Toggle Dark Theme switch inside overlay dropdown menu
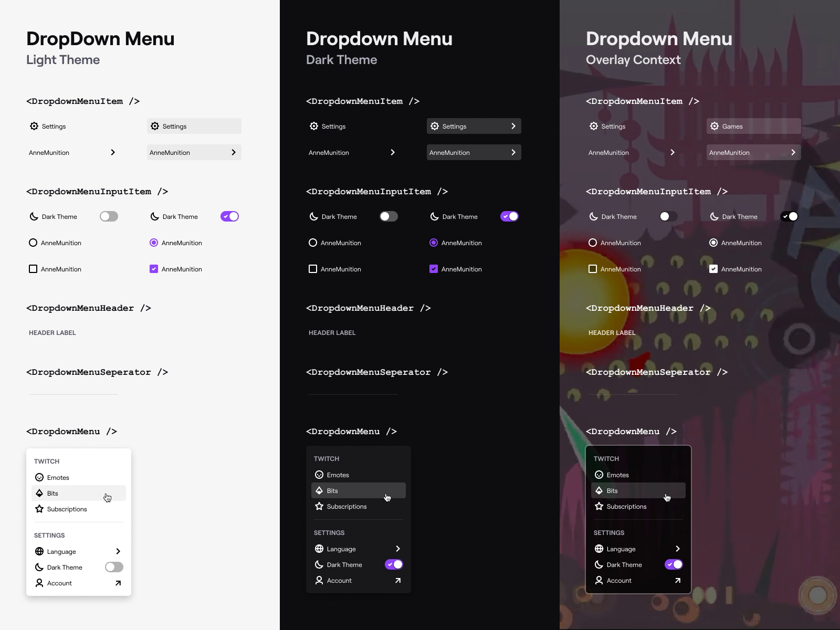Viewport: 840px width, 630px height. pyautogui.click(x=674, y=565)
